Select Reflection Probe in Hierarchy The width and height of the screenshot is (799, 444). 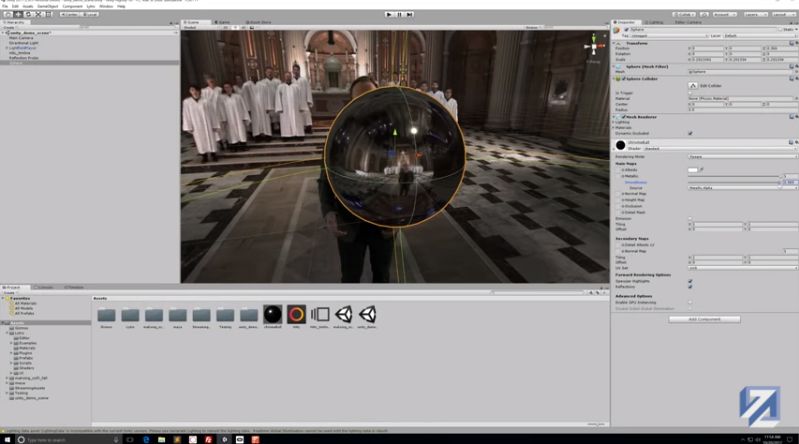[x=23, y=58]
